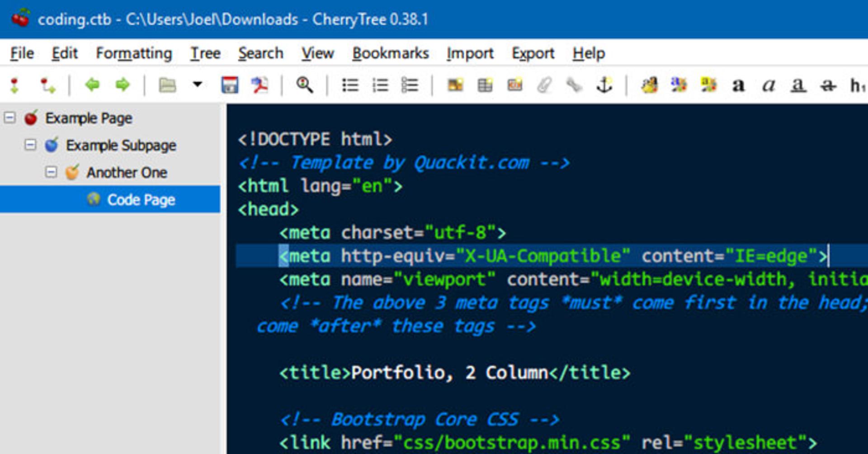Image resolution: width=868 pixels, height=454 pixels.
Task: Open dropdown arrow beside the folder icon
Action: (x=198, y=84)
